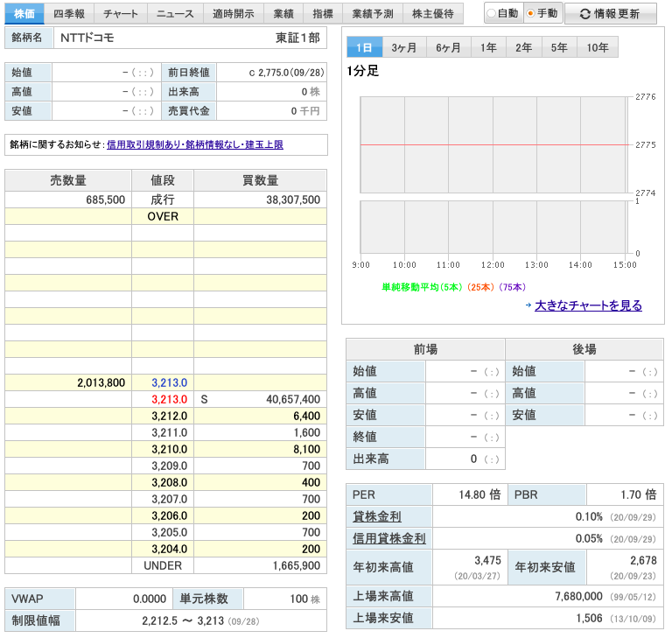Click the OVER row in order book
672x638 pixels.
166,216
